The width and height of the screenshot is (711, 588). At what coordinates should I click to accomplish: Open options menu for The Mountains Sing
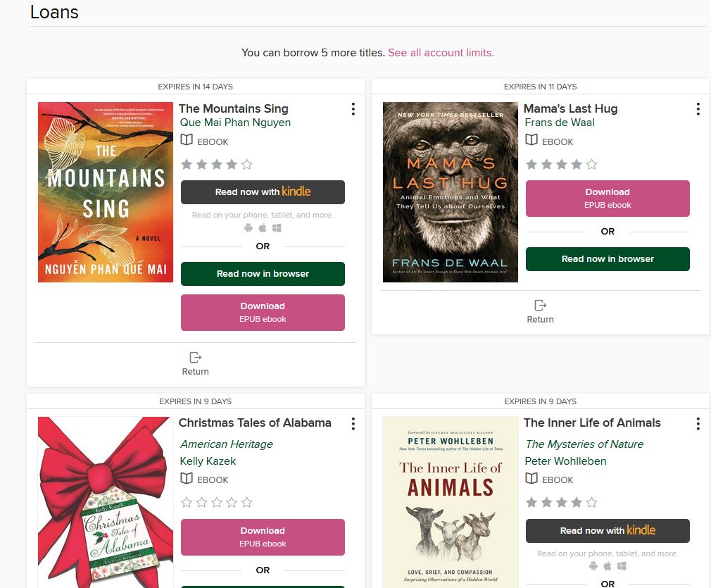pos(353,109)
